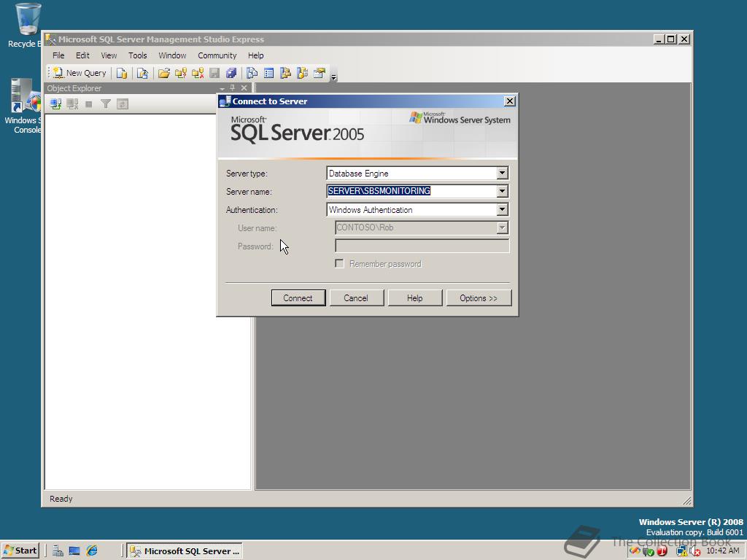The width and height of the screenshot is (747, 560).
Task: Click the Summary list icon in toolbar
Action: [268, 73]
